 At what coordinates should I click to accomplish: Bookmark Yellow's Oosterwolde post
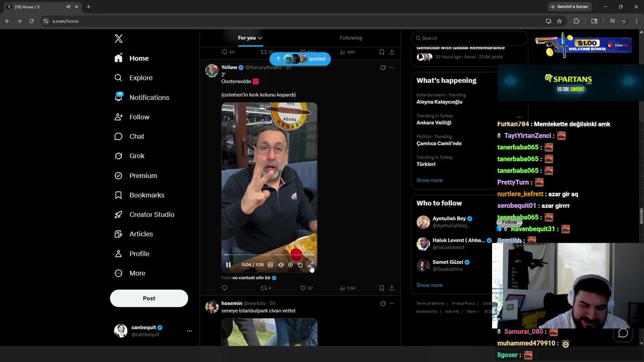[382, 288]
